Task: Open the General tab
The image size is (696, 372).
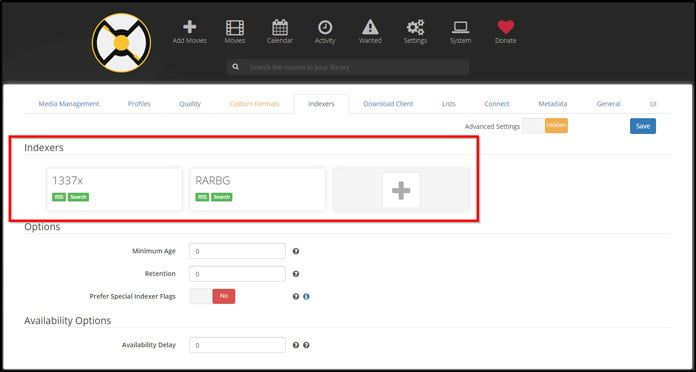Action: pyautogui.click(x=608, y=104)
